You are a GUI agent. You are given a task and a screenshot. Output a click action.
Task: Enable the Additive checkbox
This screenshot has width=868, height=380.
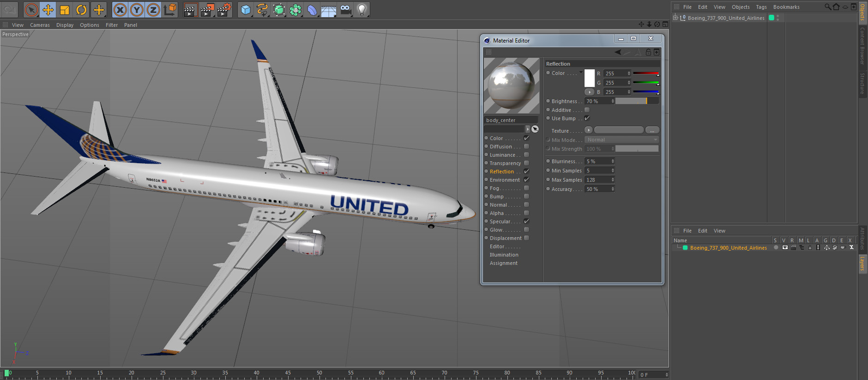[587, 110]
